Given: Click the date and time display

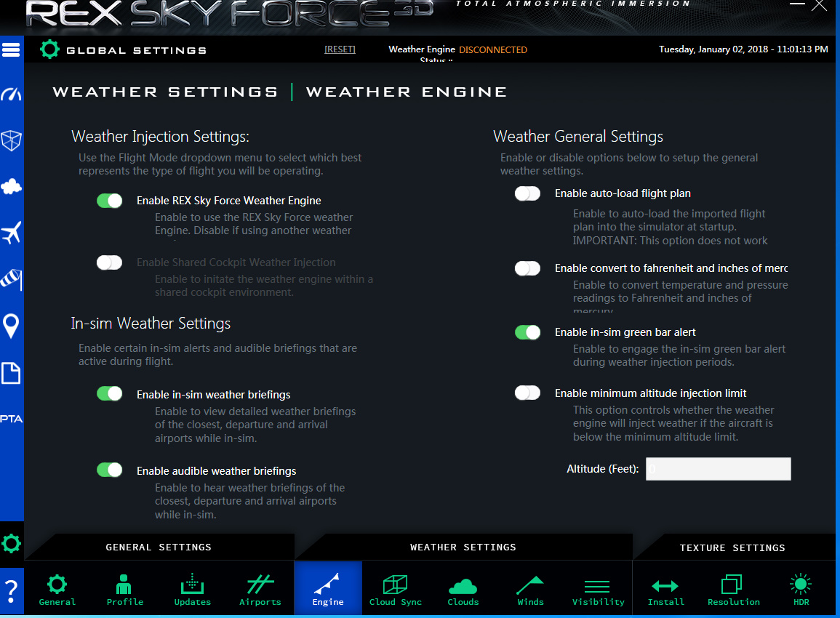Looking at the screenshot, I should (743, 49).
